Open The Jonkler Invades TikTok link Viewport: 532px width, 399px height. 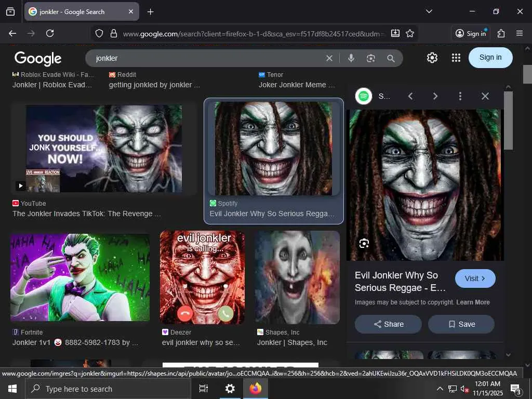tap(87, 214)
